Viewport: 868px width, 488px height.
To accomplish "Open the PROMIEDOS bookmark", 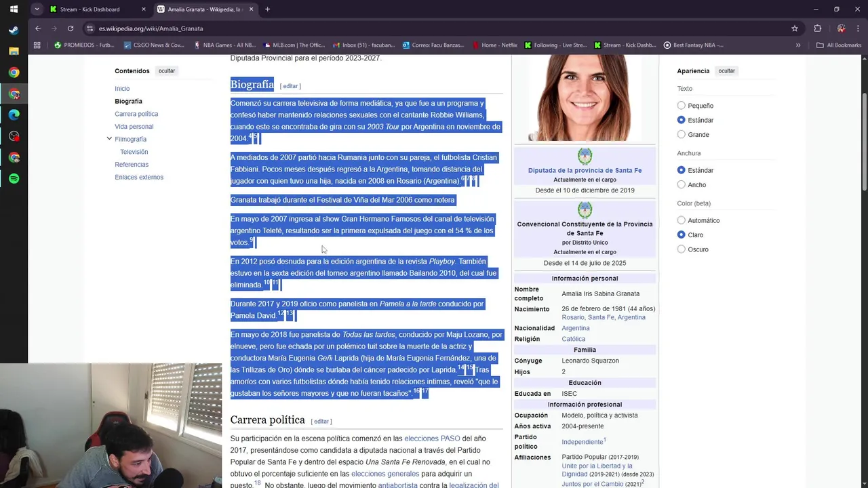I will (x=84, y=45).
